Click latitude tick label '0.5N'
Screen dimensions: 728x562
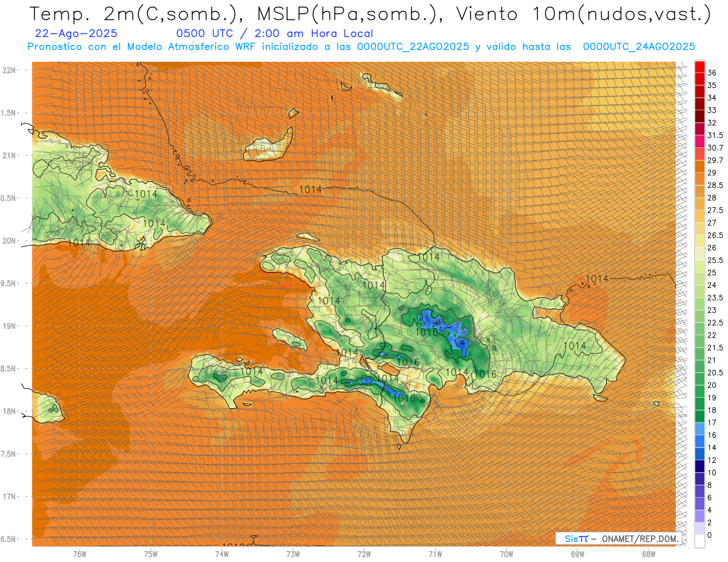pos(8,198)
